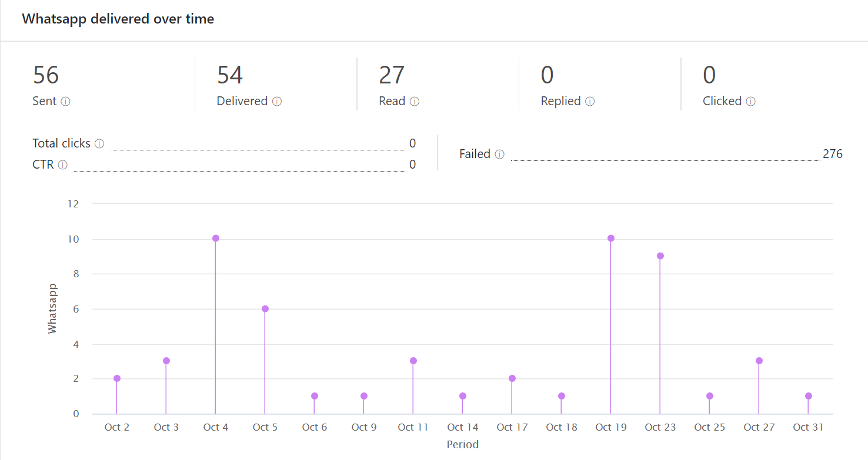Click the 'Clicked' metric label
868x460 pixels.
722,101
